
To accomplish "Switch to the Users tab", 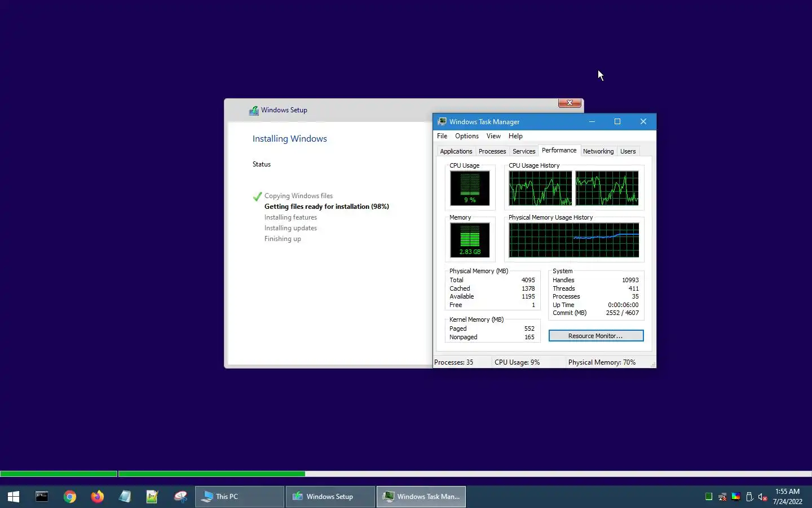I will coord(628,151).
